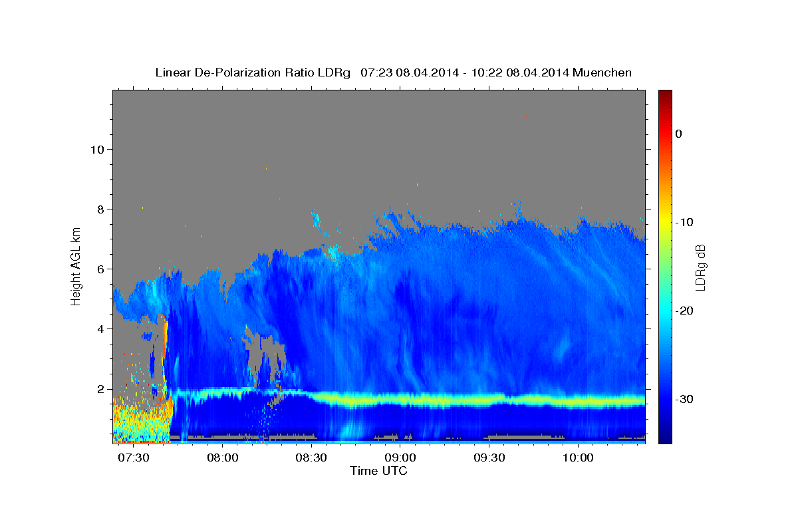Viewport: 798px width, 532px height.
Task: Click the 'Height AGL km' axis label
Action: point(76,266)
